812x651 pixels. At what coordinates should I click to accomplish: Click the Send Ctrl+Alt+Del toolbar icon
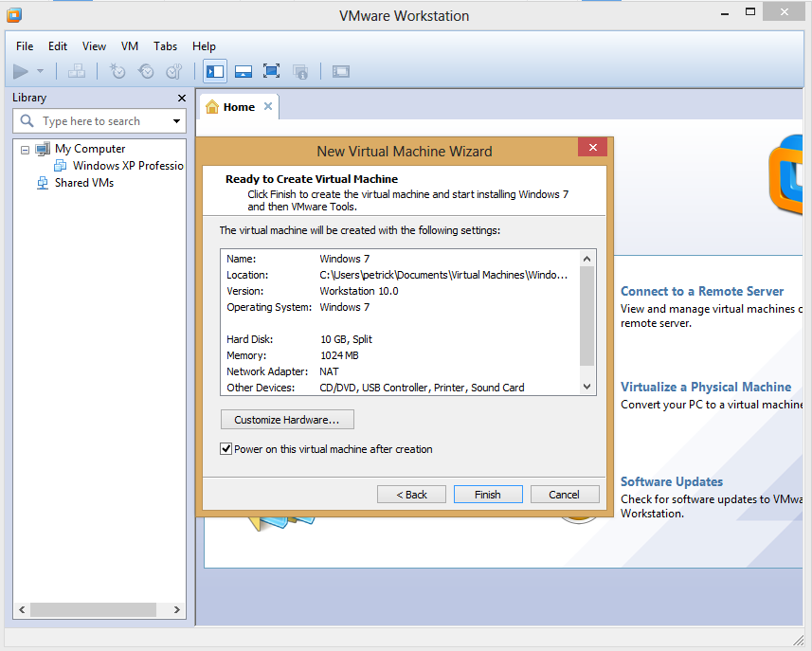point(77,71)
